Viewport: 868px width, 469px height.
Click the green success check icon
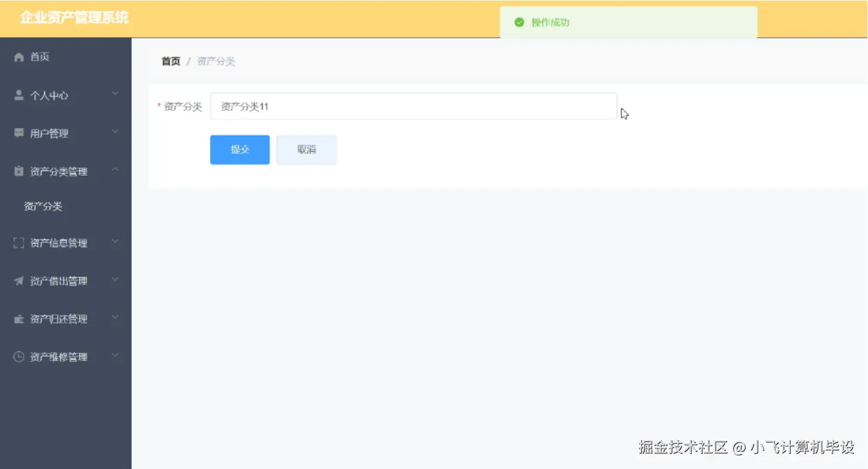519,22
